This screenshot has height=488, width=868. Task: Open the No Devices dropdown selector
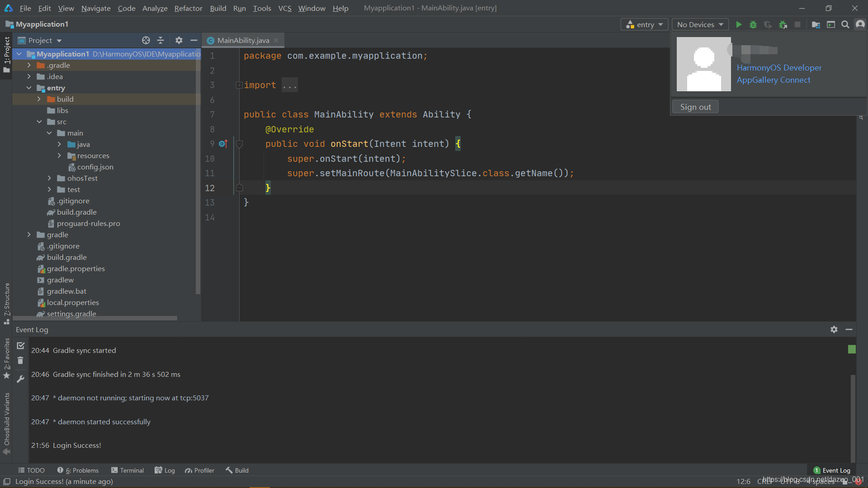698,24
